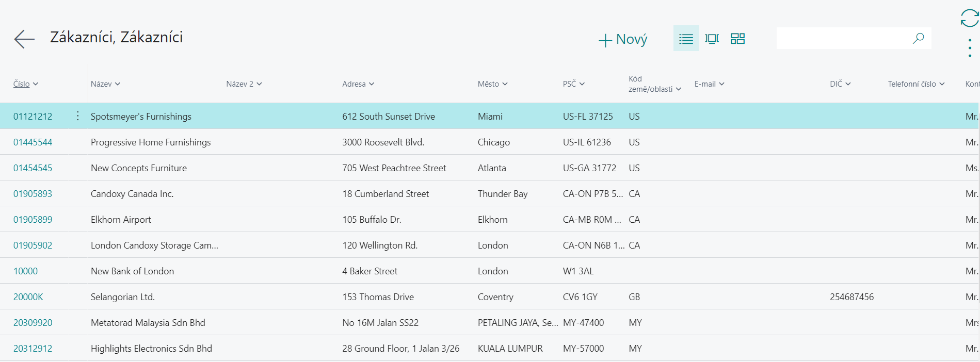980x362 pixels.
Task: Click address 153 Thomas Drive
Action: [x=378, y=297]
